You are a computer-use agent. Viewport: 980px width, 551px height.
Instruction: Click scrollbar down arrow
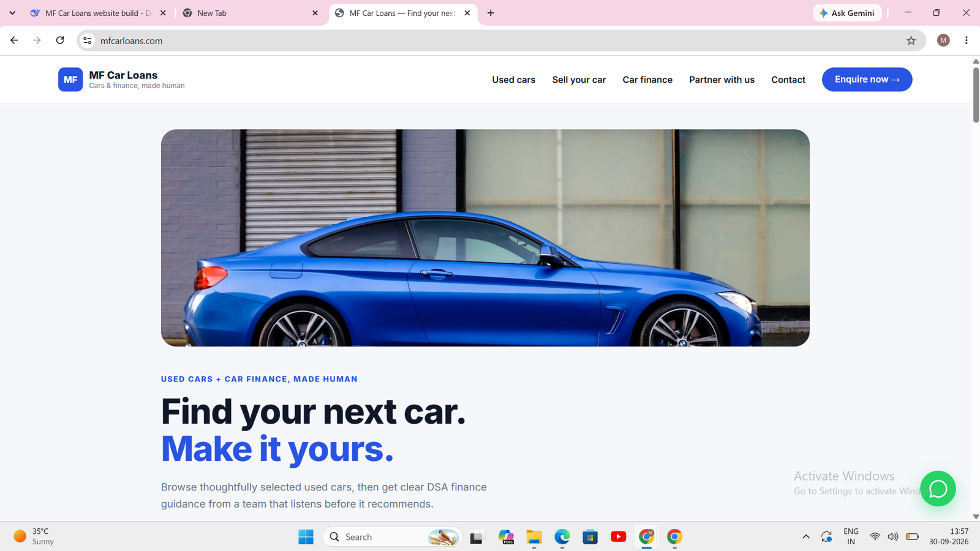click(976, 517)
